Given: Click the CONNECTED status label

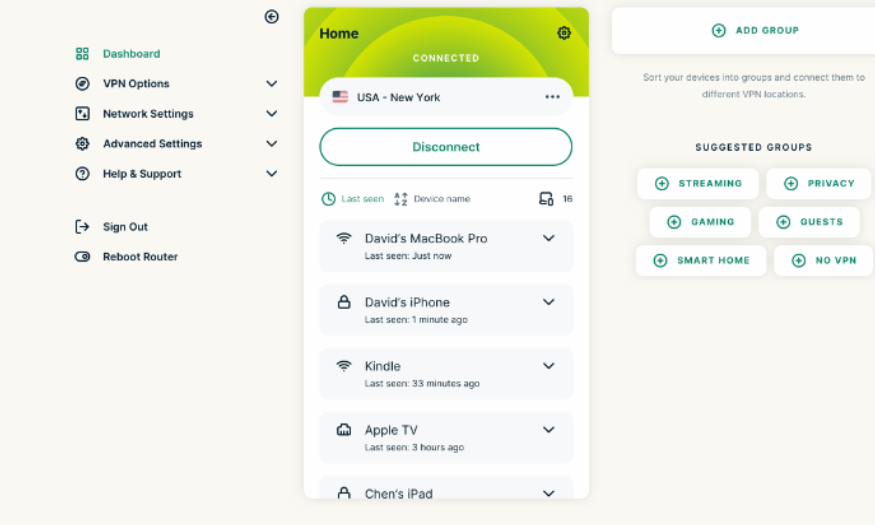Looking at the screenshot, I should [446, 58].
